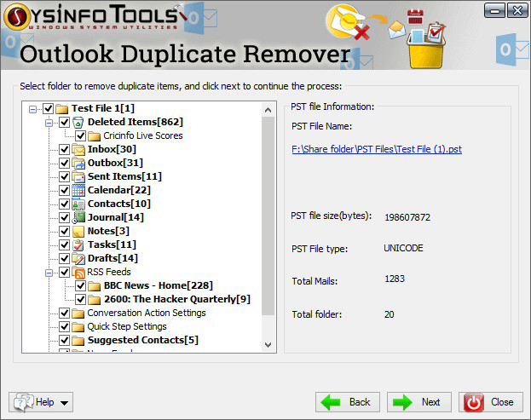This screenshot has height=420, width=531.
Task: Click the Total Mails value 1283
Action: click(x=395, y=279)
